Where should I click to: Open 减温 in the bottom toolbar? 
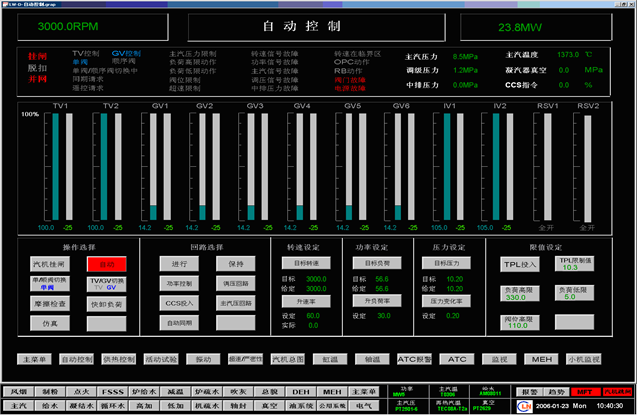(x=176, y=392)
